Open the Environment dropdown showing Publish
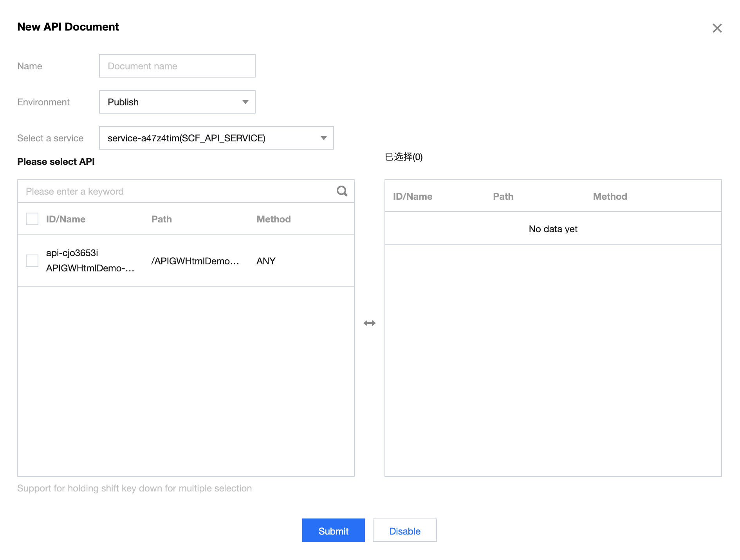Image resolution: width=740 pixels, height=560 pixels. click(177, 102)
